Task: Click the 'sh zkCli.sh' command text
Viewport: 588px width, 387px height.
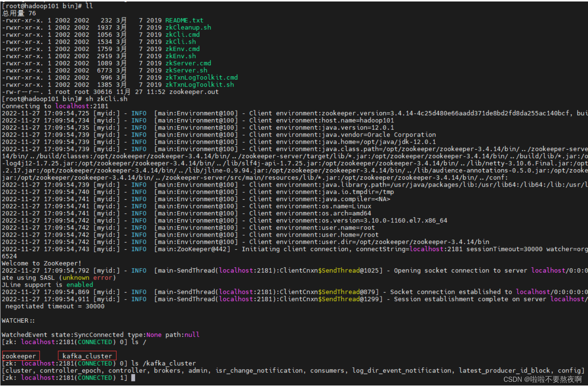Action: click(x=106, y=99)
